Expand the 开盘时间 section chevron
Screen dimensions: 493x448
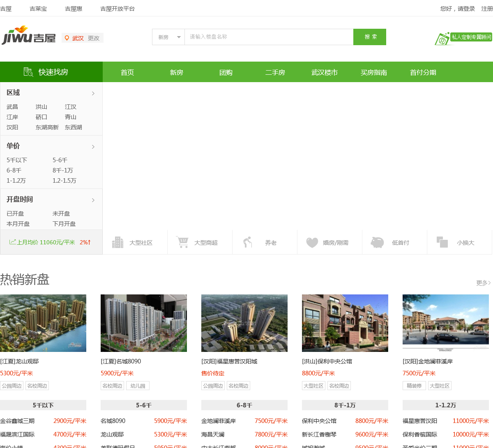click(93, 200)
